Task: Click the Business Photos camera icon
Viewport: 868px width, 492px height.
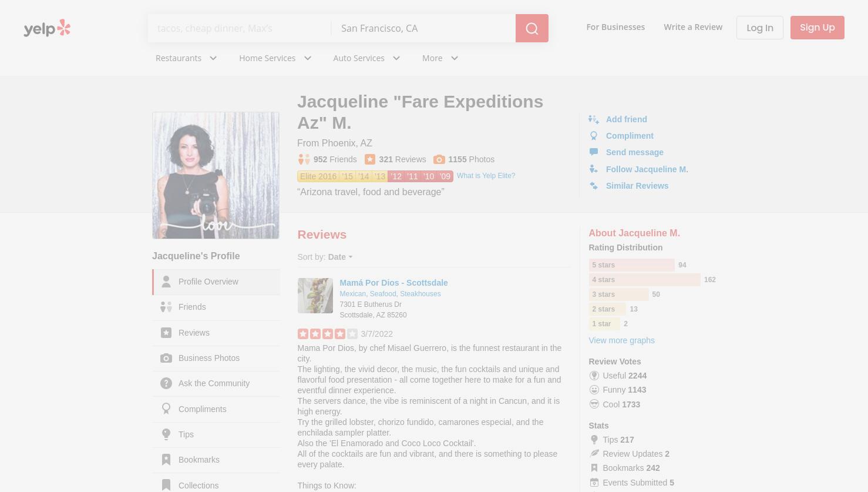Action: point(166,358)
